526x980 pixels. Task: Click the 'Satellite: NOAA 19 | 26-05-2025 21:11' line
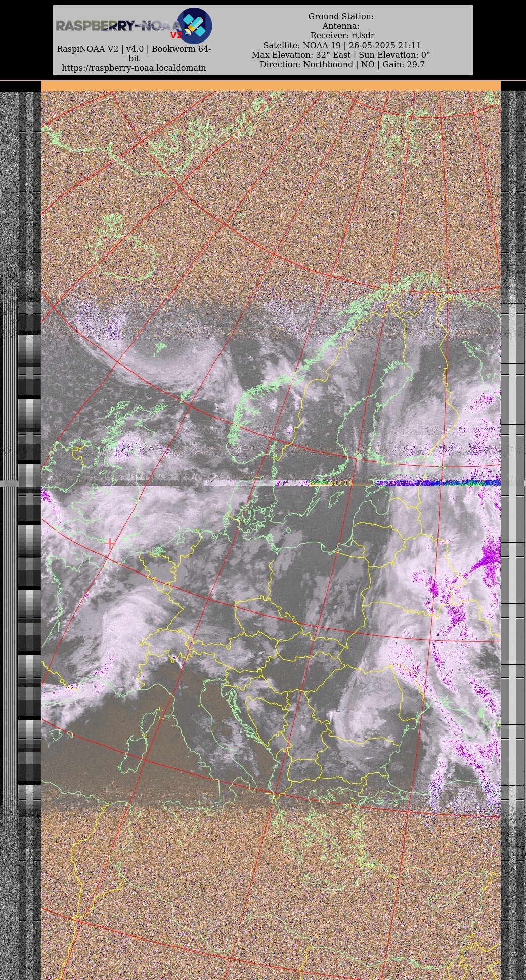(342, 45)
